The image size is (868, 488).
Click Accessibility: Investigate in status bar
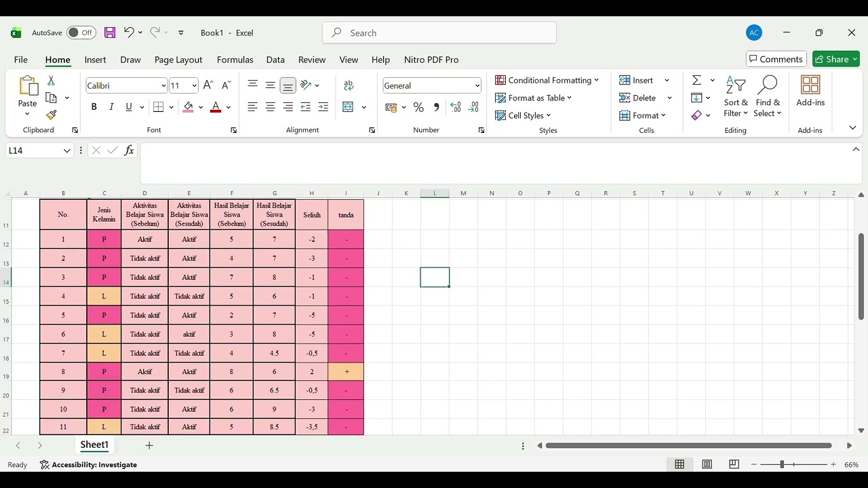[88, 464]
